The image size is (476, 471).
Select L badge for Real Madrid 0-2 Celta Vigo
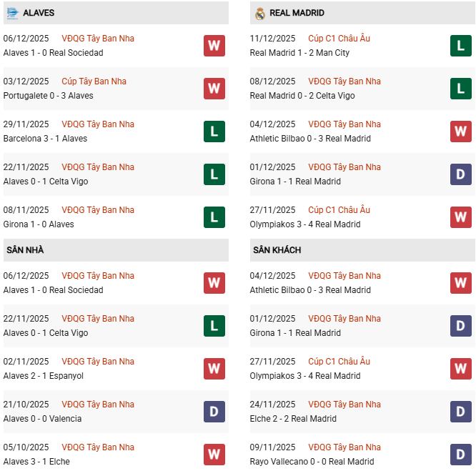coord(461,89)
